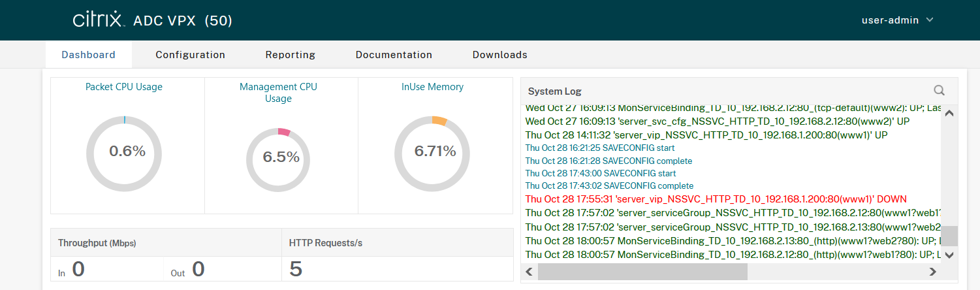Click the System Log search icon

(939, 91)
